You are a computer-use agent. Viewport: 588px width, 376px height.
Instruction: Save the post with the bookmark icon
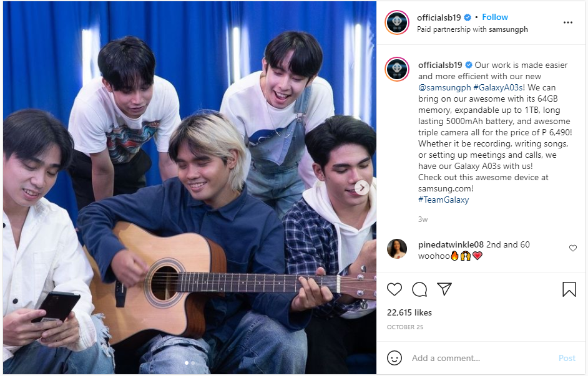coord(569,289)
